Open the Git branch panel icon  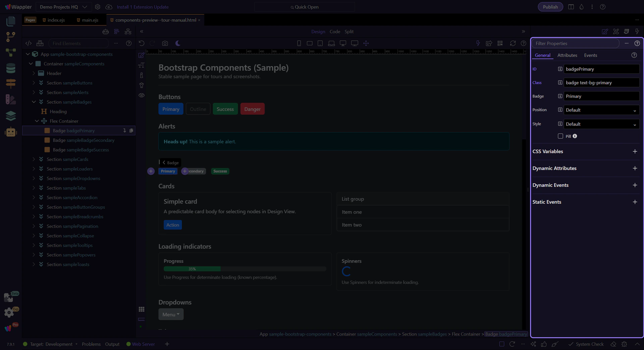[11, 37]
